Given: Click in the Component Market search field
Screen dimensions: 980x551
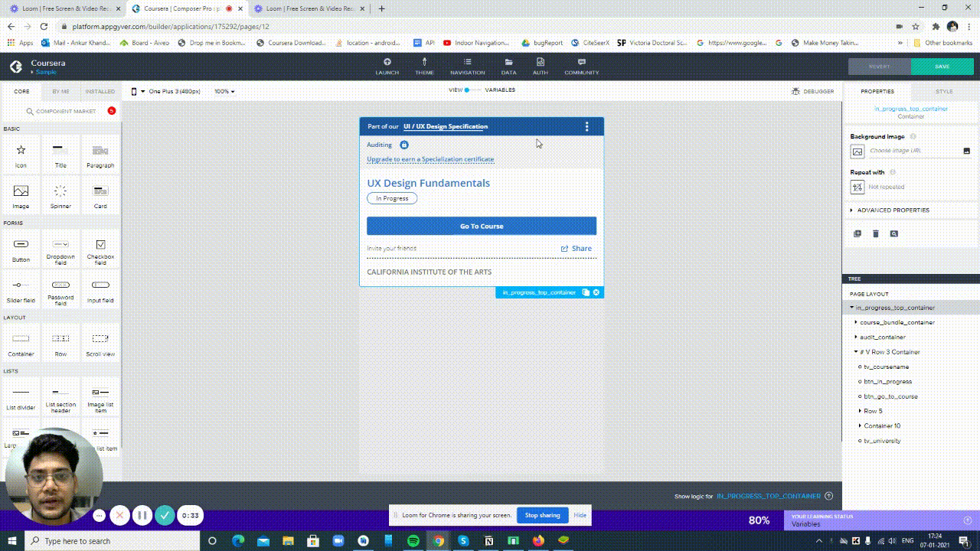Looking at the screenshot, I should pyautogui.click(x=66, y=112).
